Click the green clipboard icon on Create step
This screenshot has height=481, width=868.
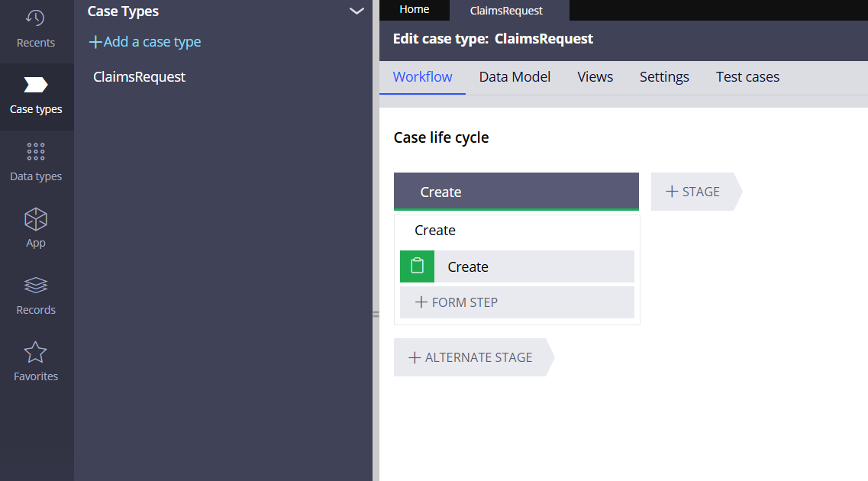click(x=417, y=266)
